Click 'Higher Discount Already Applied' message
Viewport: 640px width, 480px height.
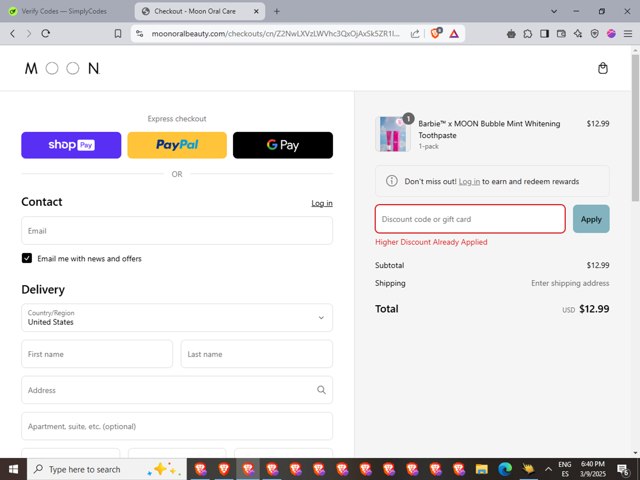(x=431, y=242)
